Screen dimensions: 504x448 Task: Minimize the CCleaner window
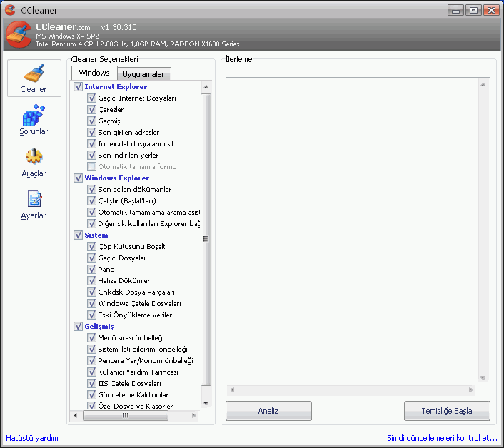[x=455, y=10]
